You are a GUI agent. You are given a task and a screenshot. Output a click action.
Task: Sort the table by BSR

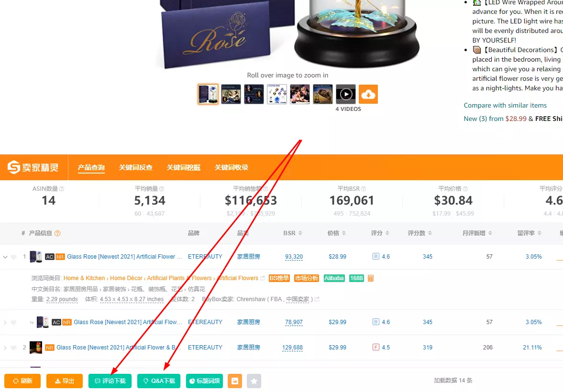[x=293, y=233]
